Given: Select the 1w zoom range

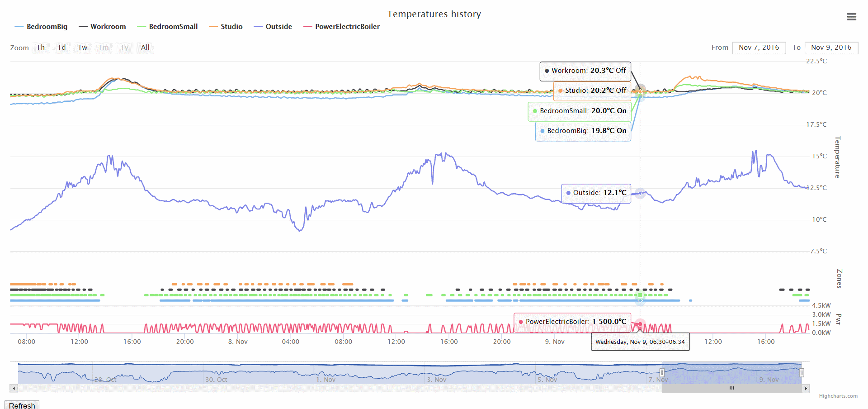Looking at the screenshot, I should [83, 48].
